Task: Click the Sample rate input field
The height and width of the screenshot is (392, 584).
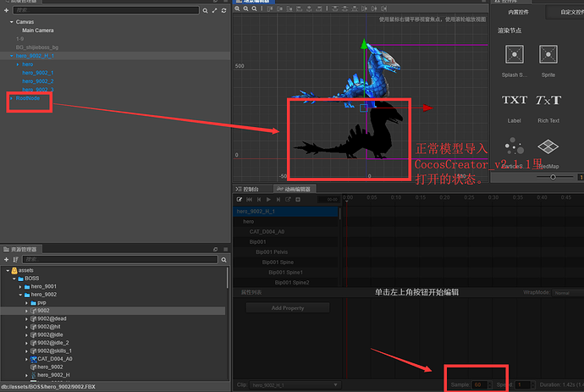Action: (480, 385)
